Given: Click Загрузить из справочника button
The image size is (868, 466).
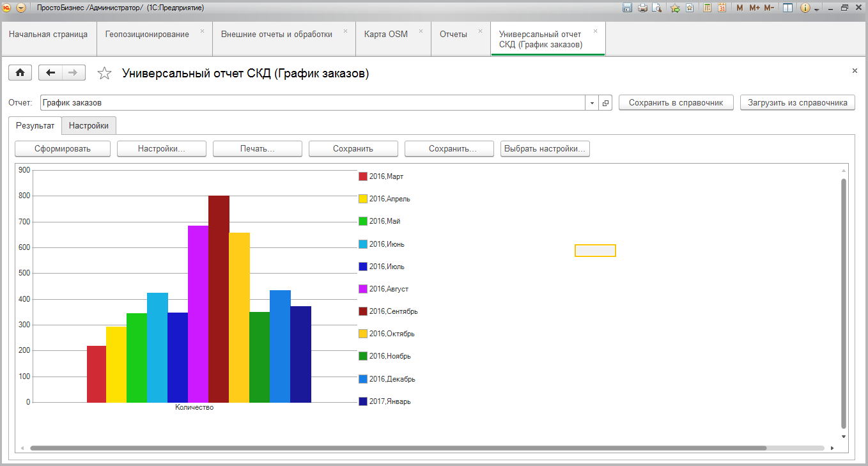Looking at the screenshot, I should [797, 102].
